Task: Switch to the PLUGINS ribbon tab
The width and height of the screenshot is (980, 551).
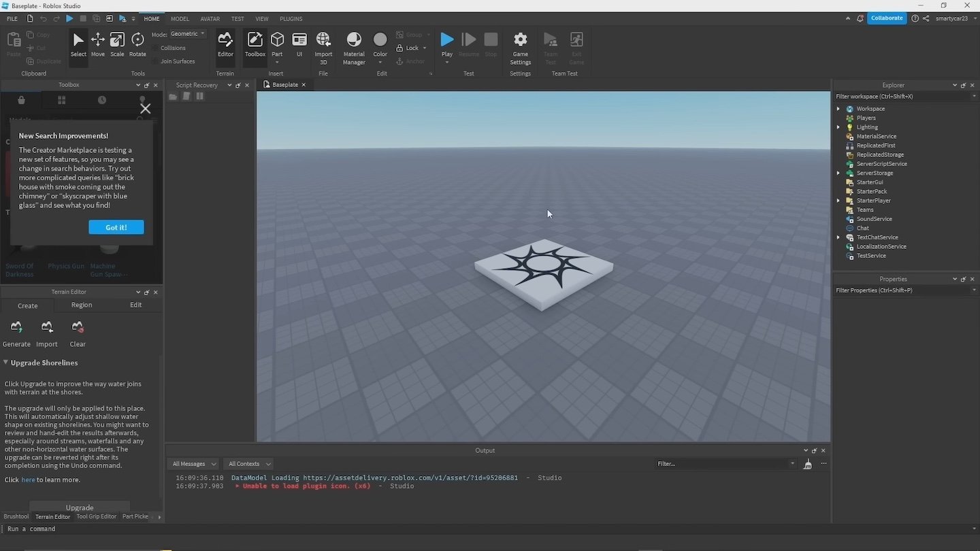Action: 291,19
